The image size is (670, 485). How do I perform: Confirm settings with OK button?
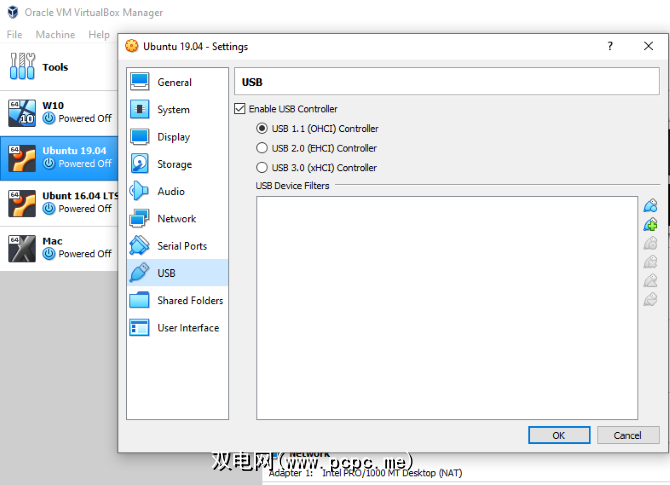tap(559, 435)
